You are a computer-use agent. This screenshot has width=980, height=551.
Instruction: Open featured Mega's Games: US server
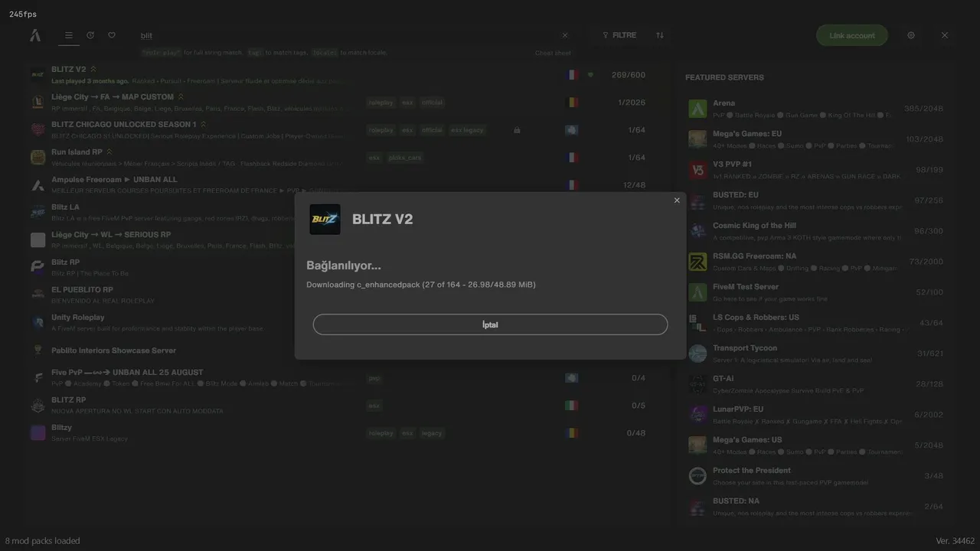tap(815, 445)
